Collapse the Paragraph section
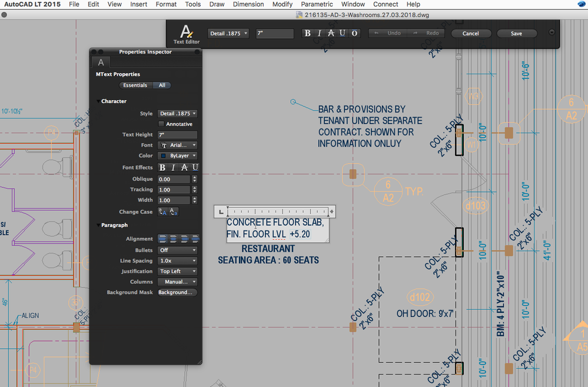Screen dimensions: 588x387 click(98, 225)
